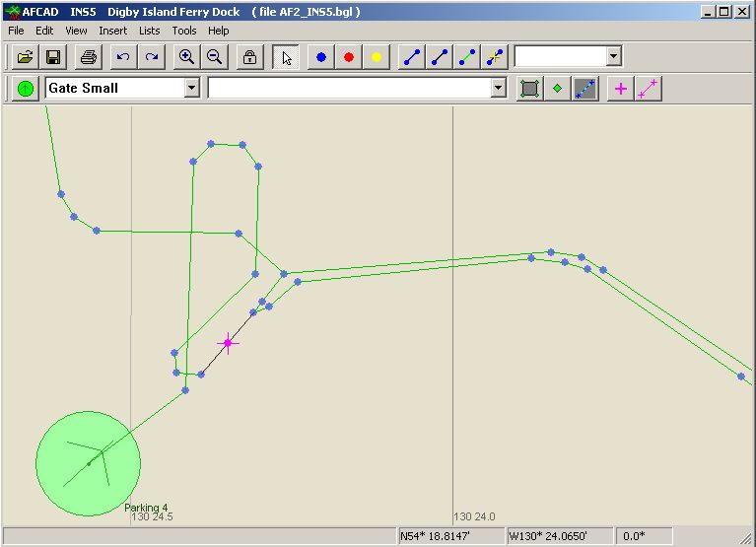Select the blue node tool
756x547 pixels.
(320, 57)
